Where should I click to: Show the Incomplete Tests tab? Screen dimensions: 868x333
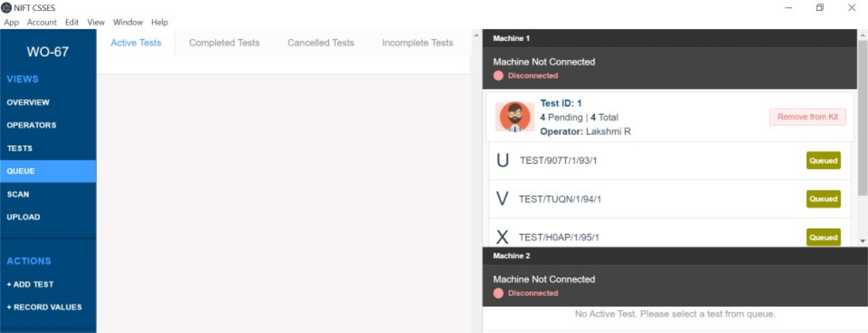click(418, 43)
